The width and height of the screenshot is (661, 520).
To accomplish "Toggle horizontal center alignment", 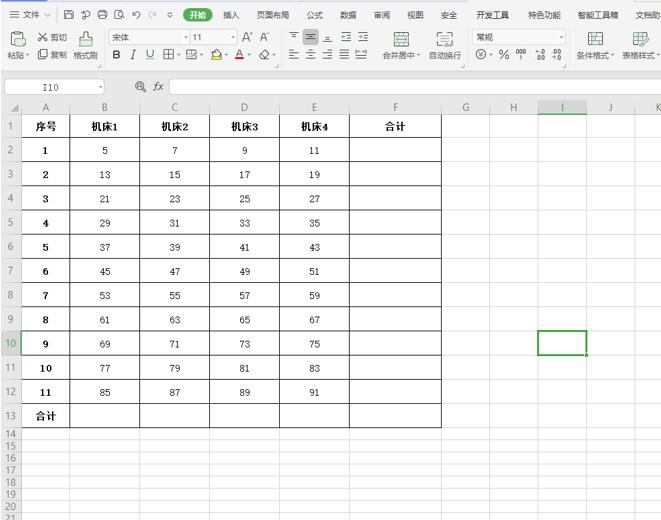I will coord(311,54).
